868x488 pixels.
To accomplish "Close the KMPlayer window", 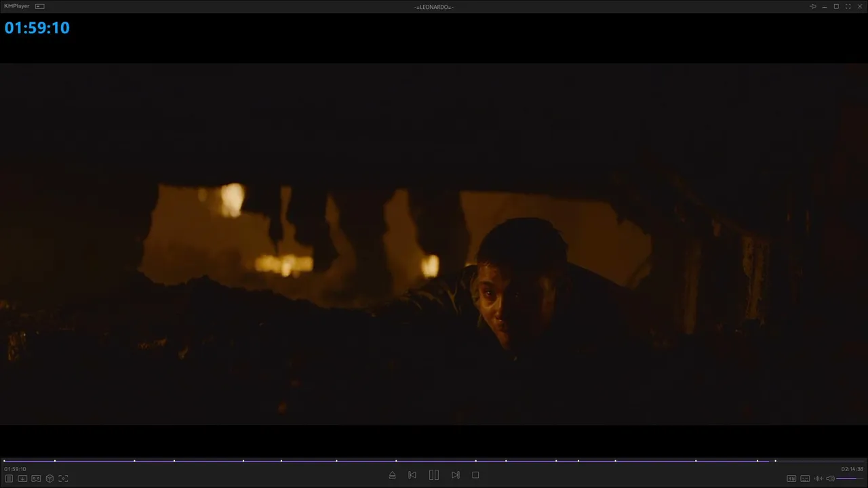I will (x=860, y=6).
